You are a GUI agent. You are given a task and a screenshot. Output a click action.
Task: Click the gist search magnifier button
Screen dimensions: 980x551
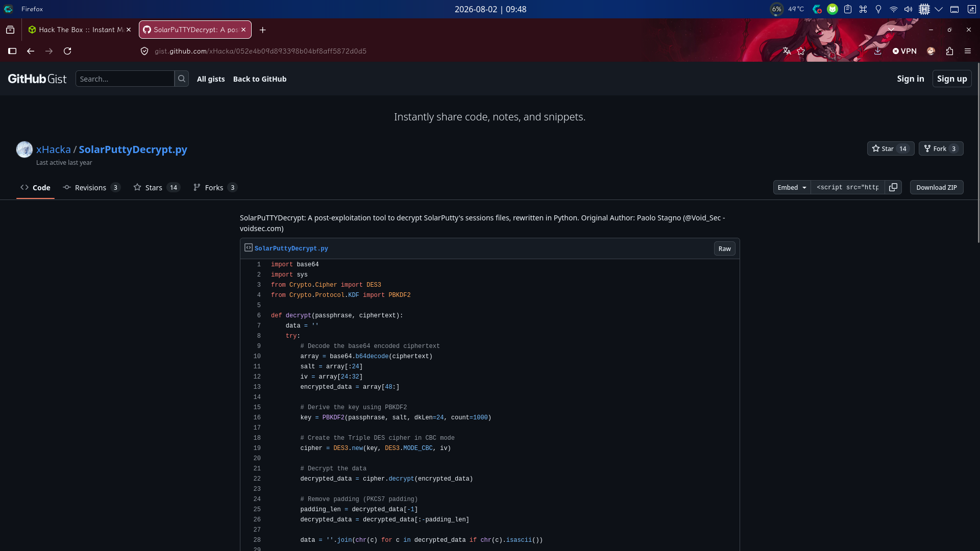point(181,79)
